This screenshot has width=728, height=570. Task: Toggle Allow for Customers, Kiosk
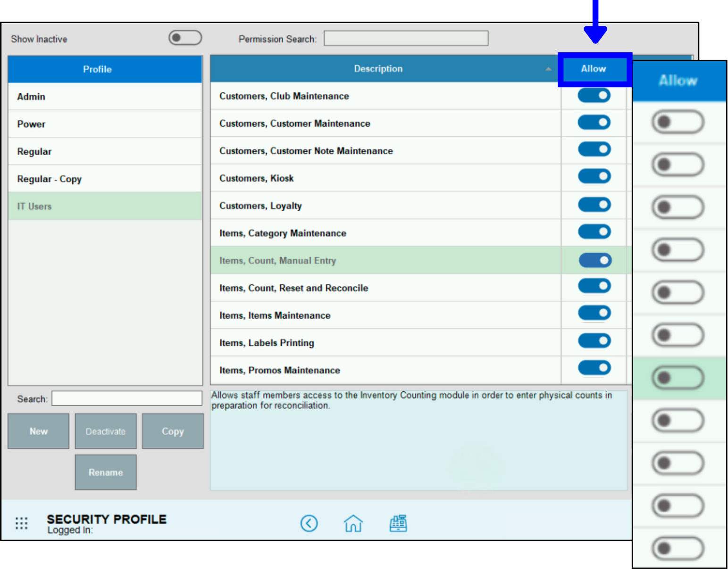tap(594, 176)
